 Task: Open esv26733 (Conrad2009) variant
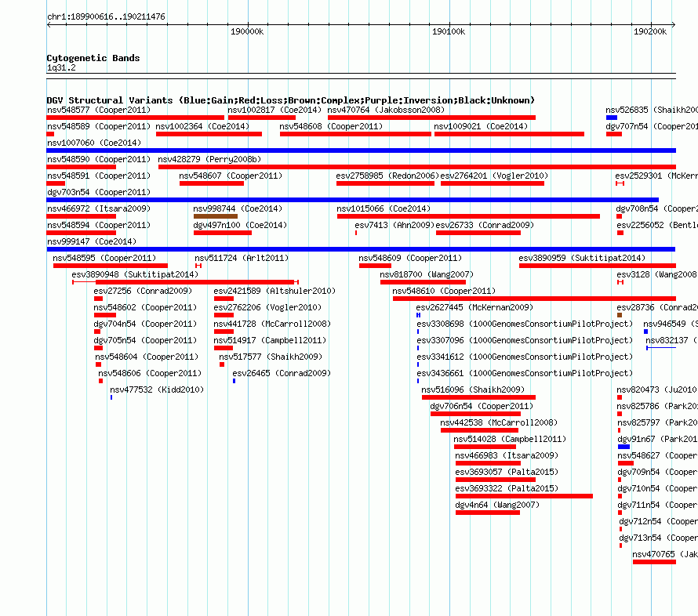pos(485,225)
